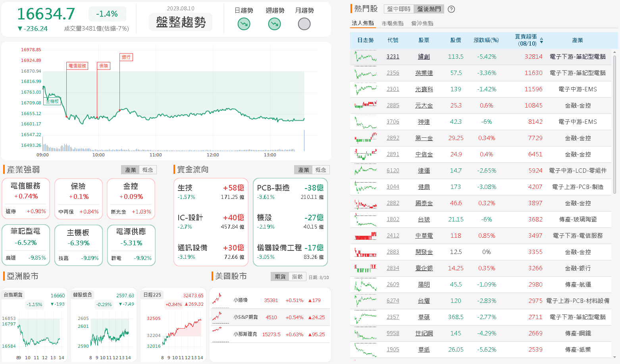
Task: Switch 資金流向 panel to 概念 view
Action: [321, 169]
